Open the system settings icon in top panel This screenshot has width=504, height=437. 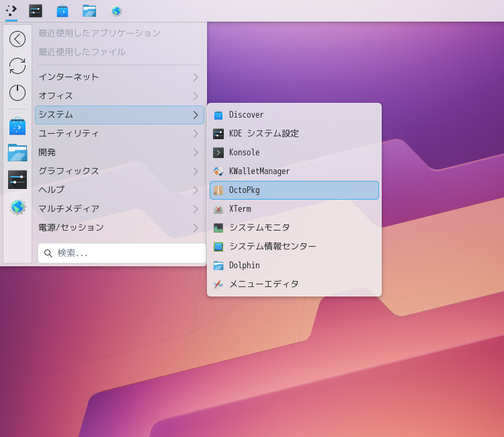(36, 11)
